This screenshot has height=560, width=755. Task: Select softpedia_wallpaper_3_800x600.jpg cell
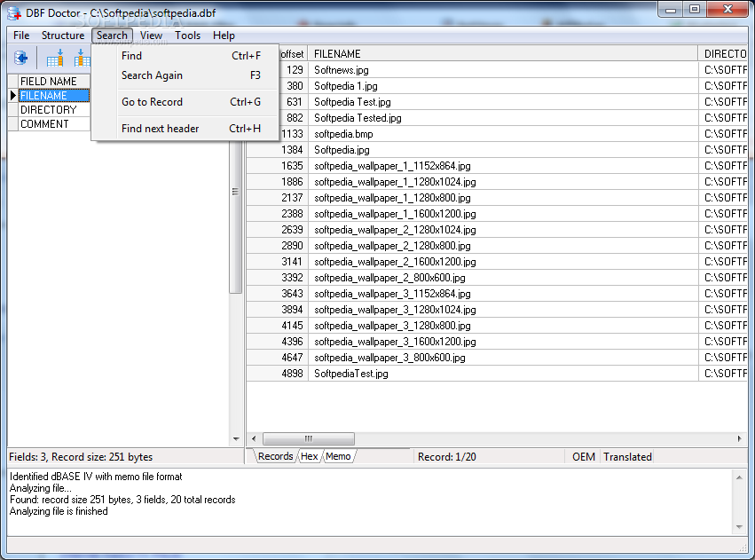tap(503, 358)
